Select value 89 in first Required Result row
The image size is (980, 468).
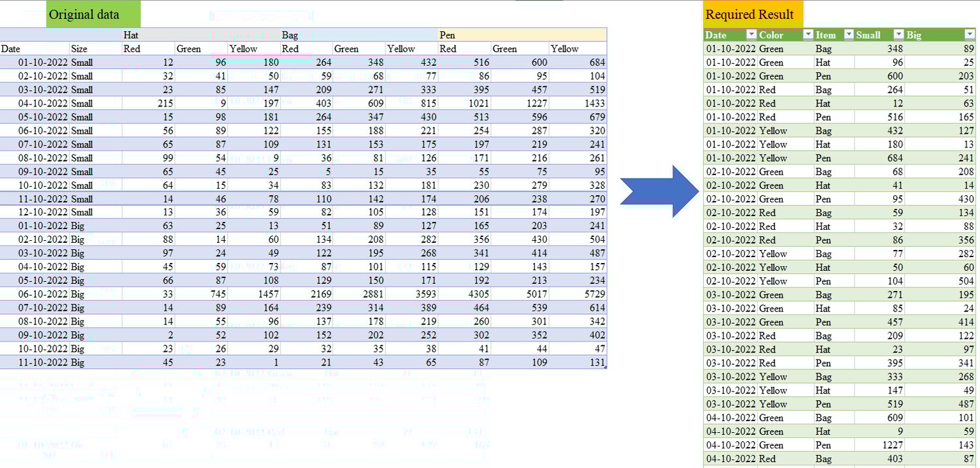[x=940, y=48]
